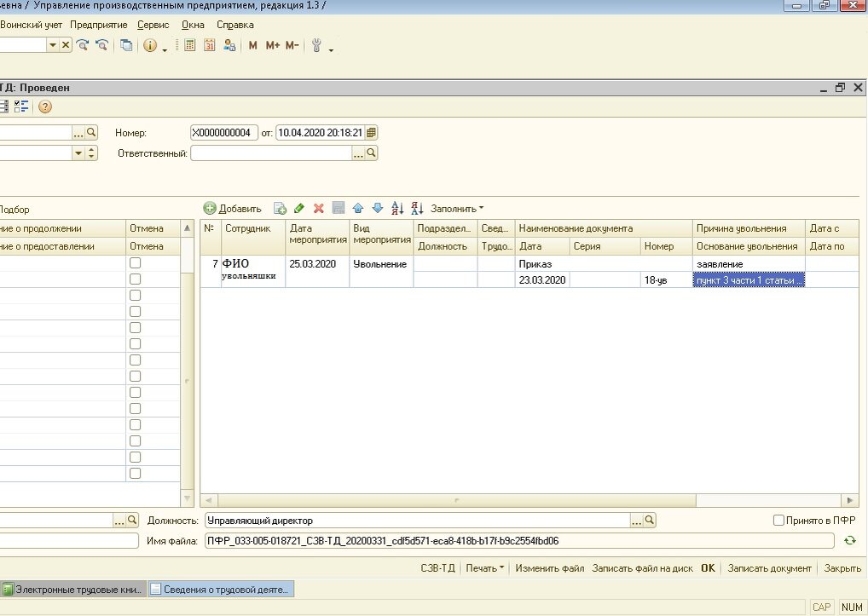Click Записать файл на диск button

643,568
